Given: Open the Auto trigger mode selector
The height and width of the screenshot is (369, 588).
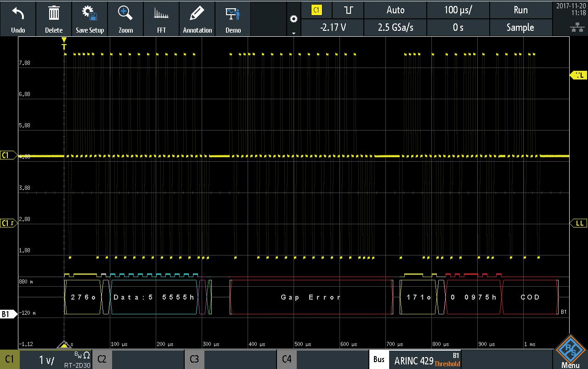Looking at the screenshot, I should tap(395, 10).
